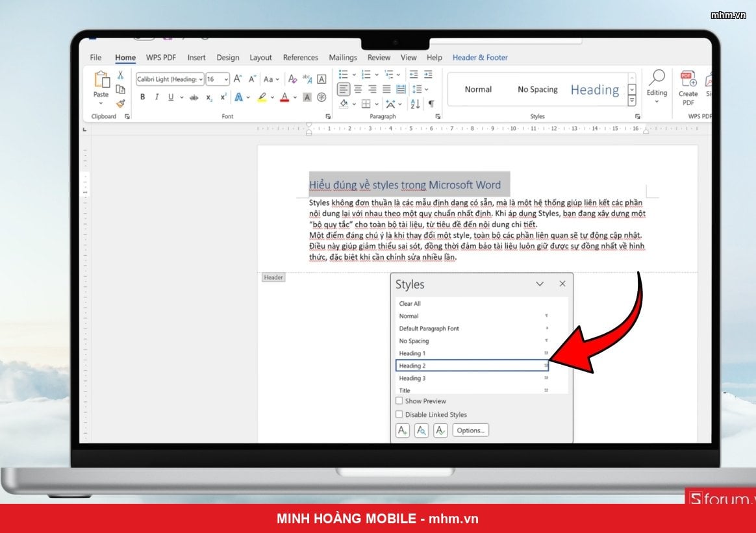Toggle Bold formatting
The height and width of the screenshot is (533, 756).
[143, 97]
